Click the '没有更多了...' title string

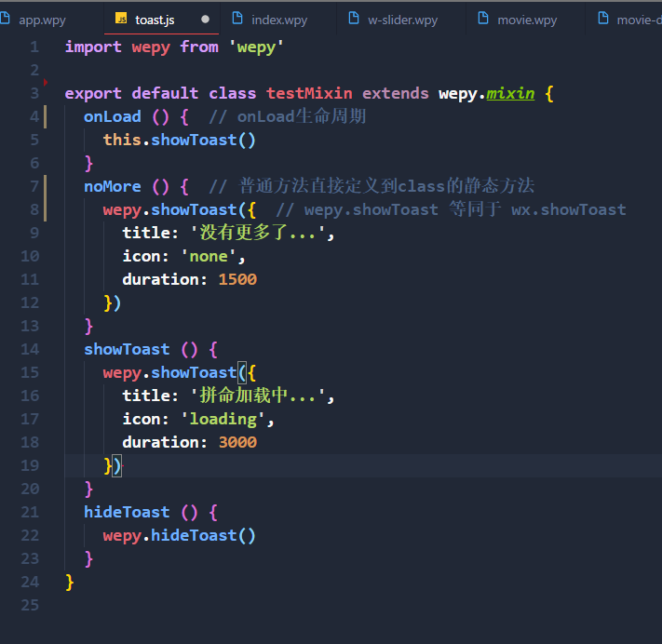pos(258,233)
